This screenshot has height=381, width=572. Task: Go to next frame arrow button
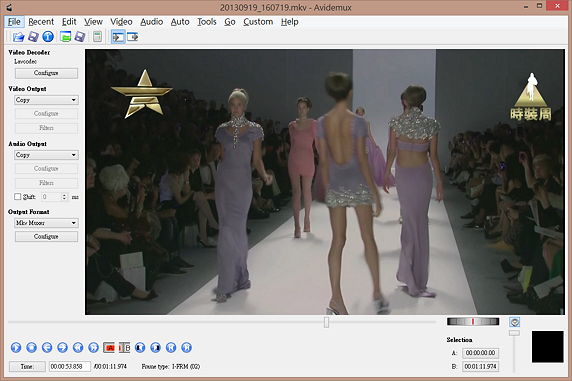(x=62, y=347)
